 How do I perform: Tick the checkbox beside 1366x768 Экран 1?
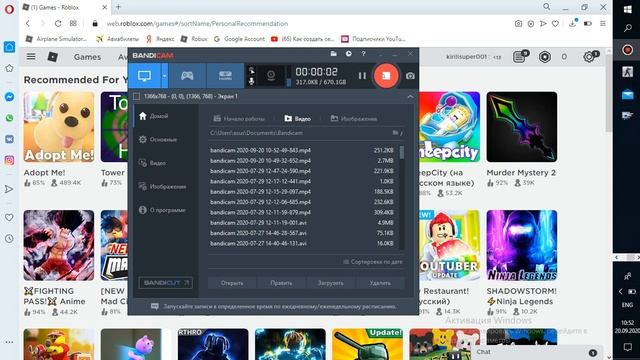(136, 96)
